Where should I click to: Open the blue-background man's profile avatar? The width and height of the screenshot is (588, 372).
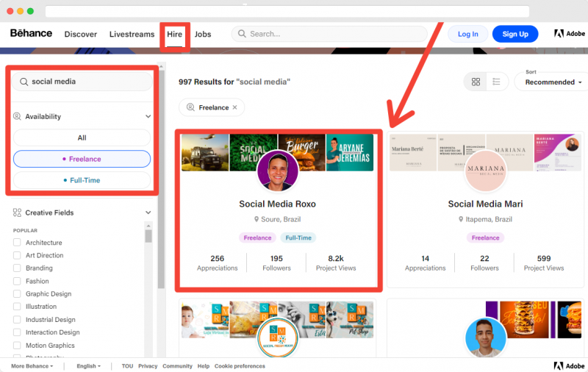pos(486,337)
